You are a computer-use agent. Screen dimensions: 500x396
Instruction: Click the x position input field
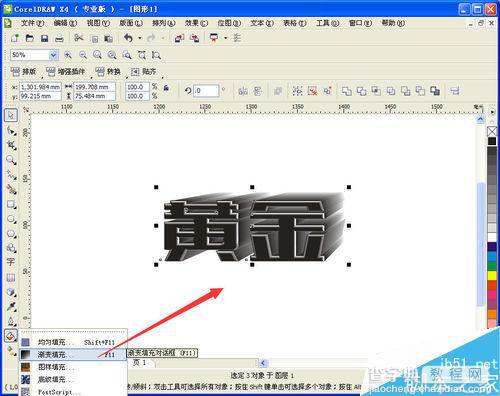40,87
